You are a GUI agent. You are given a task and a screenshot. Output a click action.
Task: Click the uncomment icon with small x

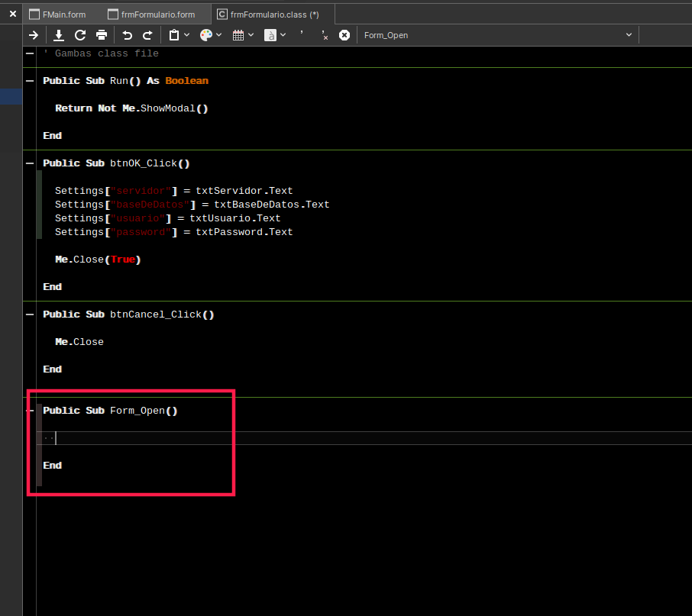[x=324, y=35]
